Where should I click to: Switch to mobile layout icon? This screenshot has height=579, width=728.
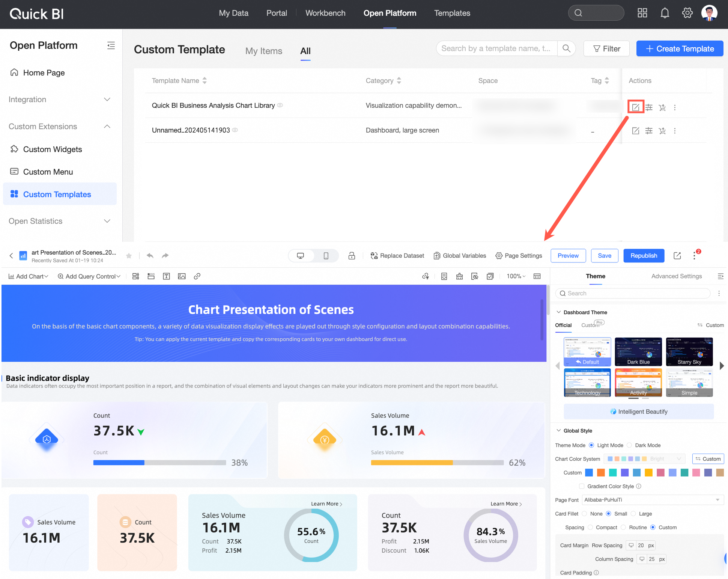tap(326, 256)
